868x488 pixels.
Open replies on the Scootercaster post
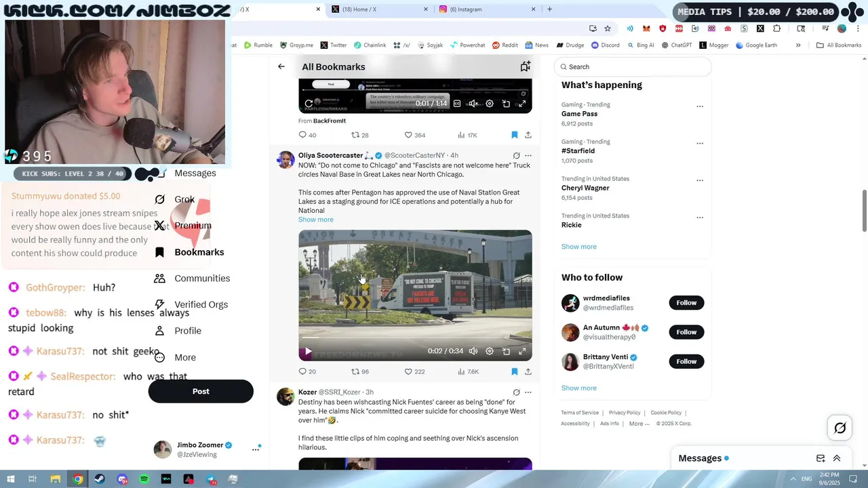(307, 371)
